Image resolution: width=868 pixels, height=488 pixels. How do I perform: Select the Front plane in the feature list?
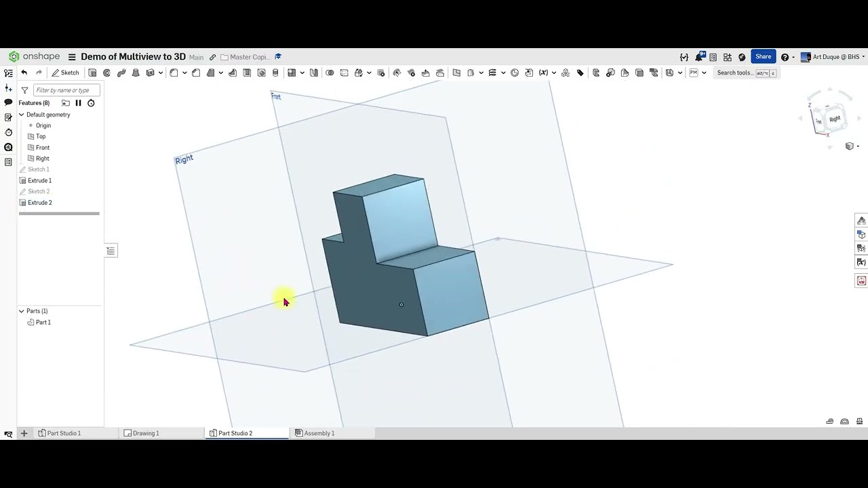[x=43, y=147]
